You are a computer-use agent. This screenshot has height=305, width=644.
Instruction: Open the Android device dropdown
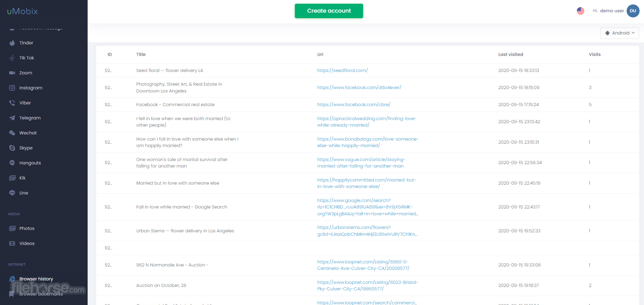(620, 33)
